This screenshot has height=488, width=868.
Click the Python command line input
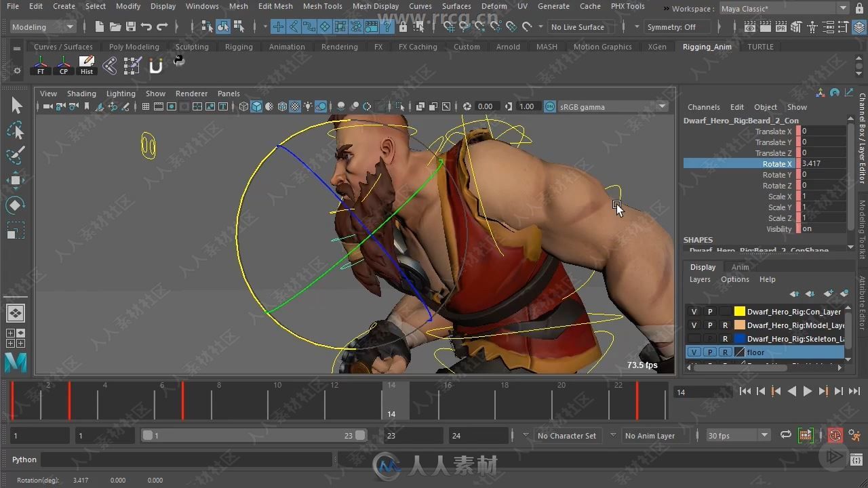(x=186, y=460)
